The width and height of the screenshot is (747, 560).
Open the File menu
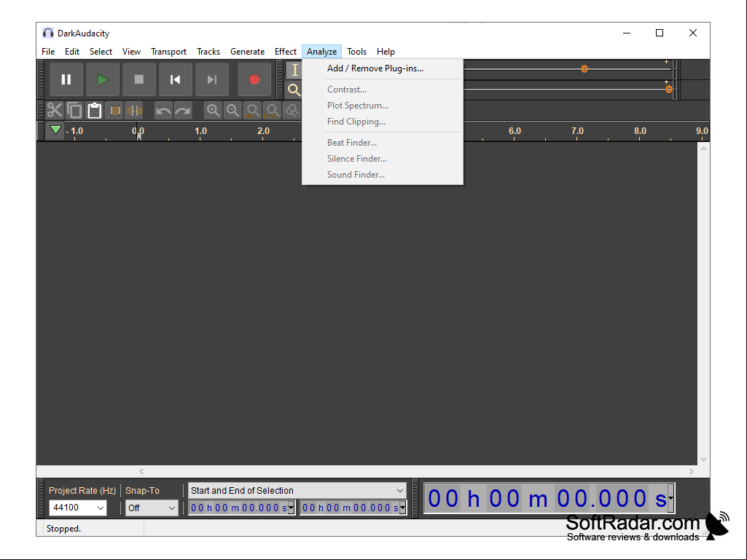(x=48, y=52)
